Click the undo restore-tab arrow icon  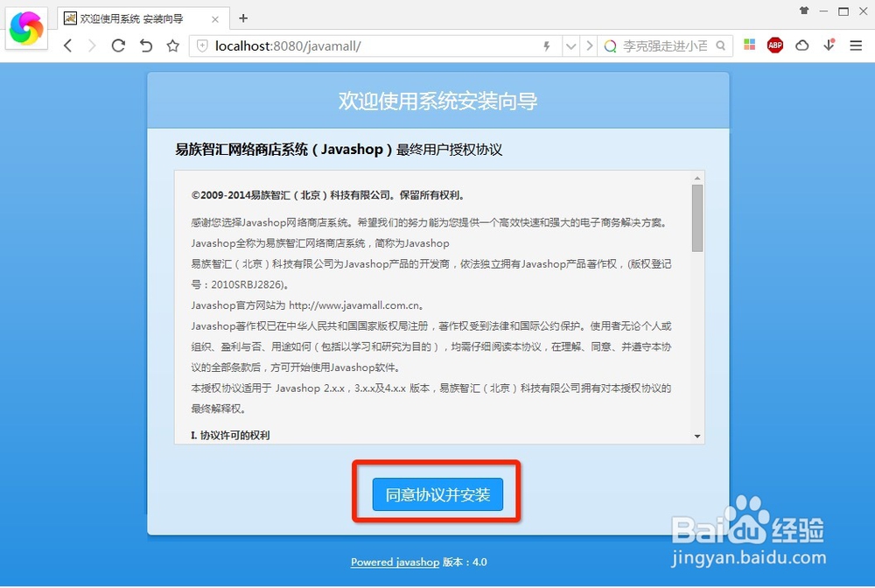[x=145, y=45]
